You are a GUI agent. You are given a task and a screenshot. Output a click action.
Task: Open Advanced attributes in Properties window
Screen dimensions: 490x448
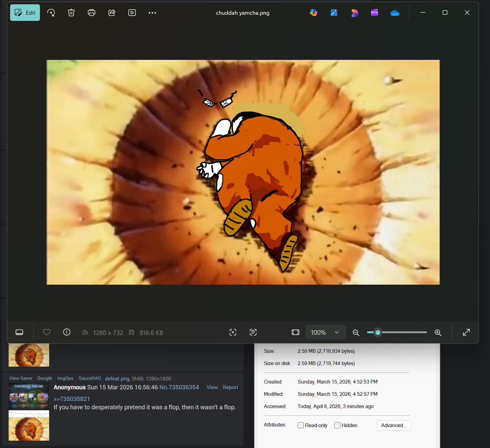(x=394, y=425)
